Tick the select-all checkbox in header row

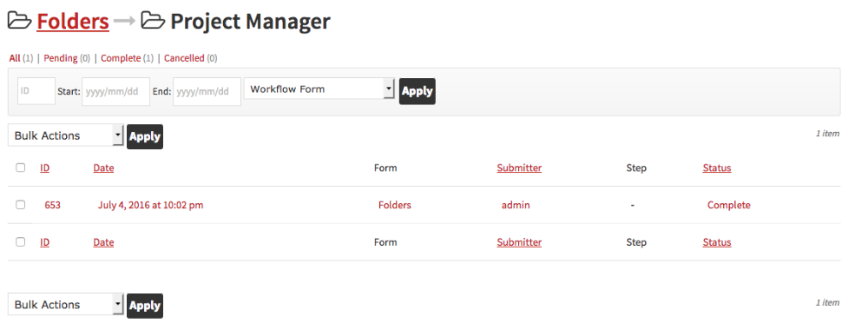click(x=21, y=168)
